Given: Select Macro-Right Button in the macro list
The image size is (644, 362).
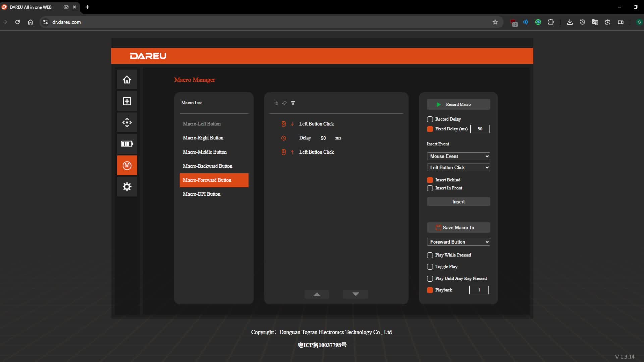Looking at the screenshot, I should click(x=203, y=138).
